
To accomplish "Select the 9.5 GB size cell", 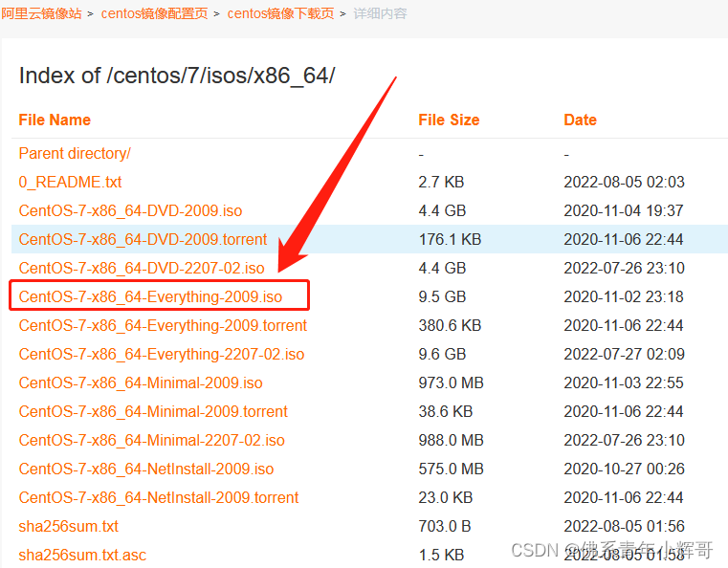I will click(442, 297).
